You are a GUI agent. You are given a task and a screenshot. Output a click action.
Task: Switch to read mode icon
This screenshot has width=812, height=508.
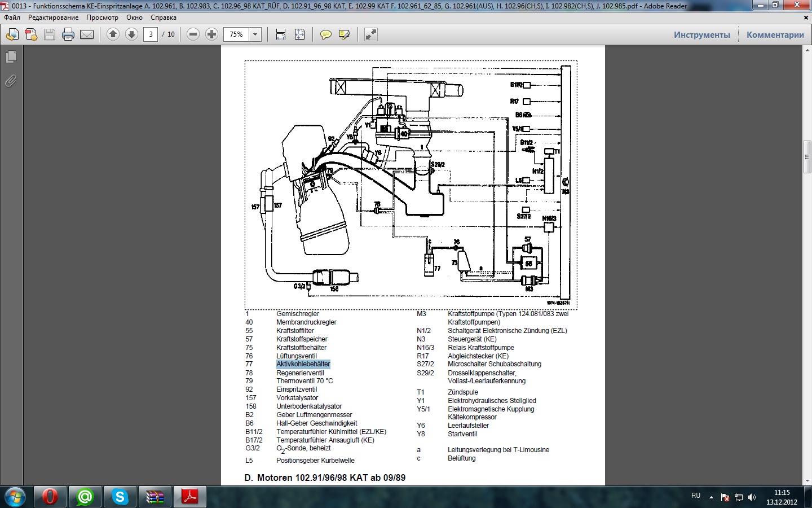[370, 34]
